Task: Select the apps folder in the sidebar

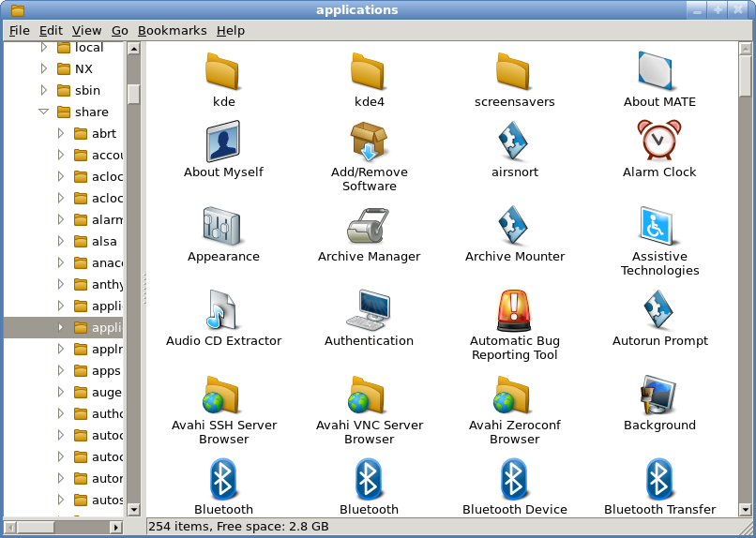Action: (97, 370)
